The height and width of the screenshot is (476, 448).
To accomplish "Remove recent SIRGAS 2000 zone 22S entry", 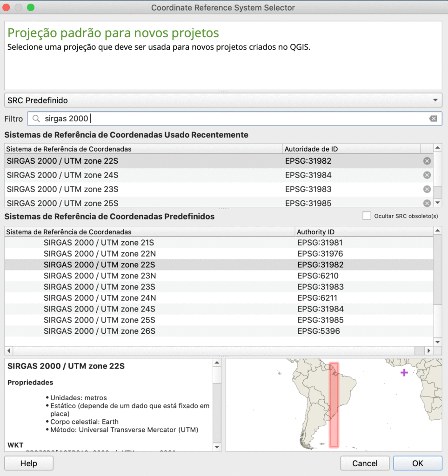I will [x=427, y=161].
